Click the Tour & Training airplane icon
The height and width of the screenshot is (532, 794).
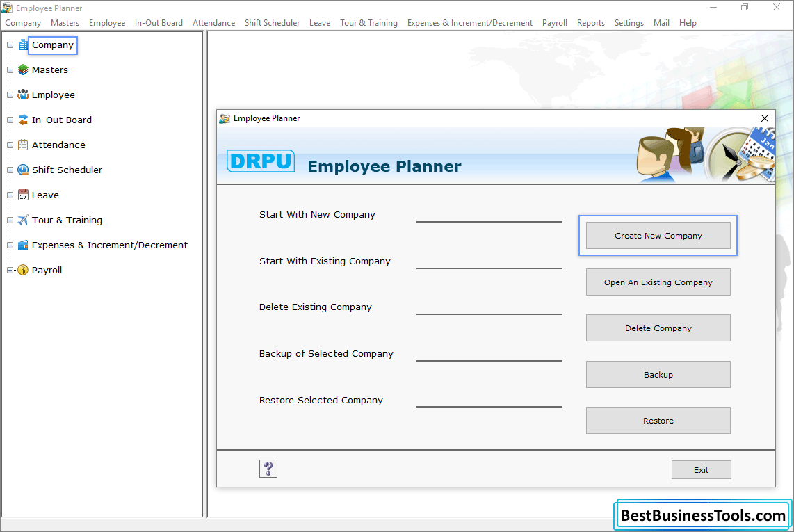point(24,220)
